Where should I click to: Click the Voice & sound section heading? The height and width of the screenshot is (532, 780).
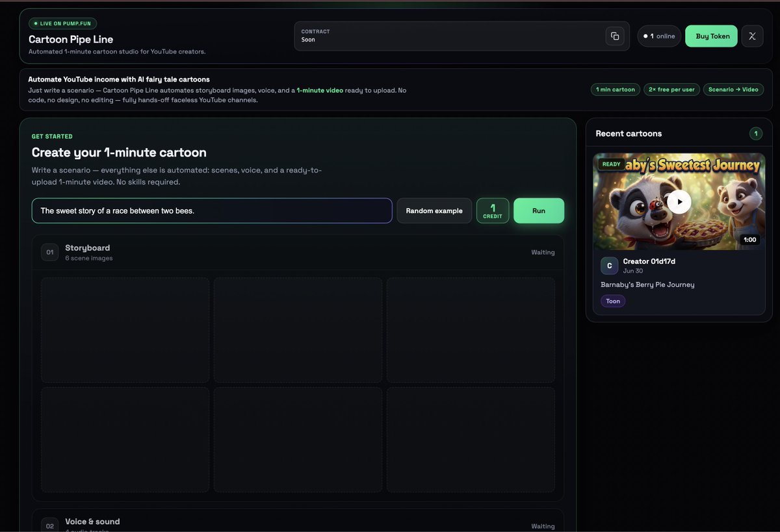tap(92, 522)
